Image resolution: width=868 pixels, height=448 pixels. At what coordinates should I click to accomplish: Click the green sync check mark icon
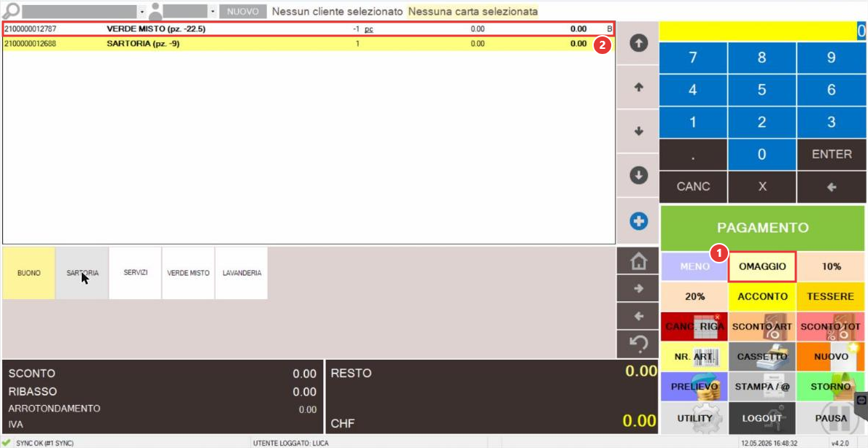click(x=7, y=442)
